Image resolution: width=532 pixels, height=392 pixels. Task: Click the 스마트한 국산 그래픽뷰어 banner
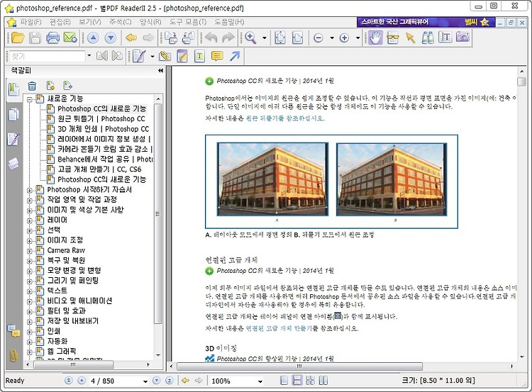[x=426, y=22]
